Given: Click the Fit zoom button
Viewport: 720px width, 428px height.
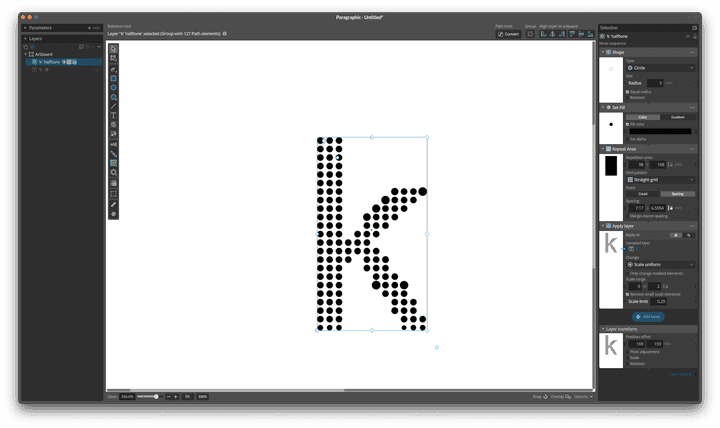Looking at the screenshot, I should click(x=187, y=396).
